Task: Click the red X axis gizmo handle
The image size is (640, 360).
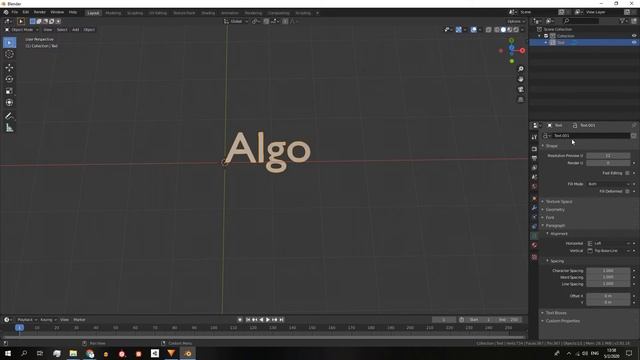Action: coord(522,51)
